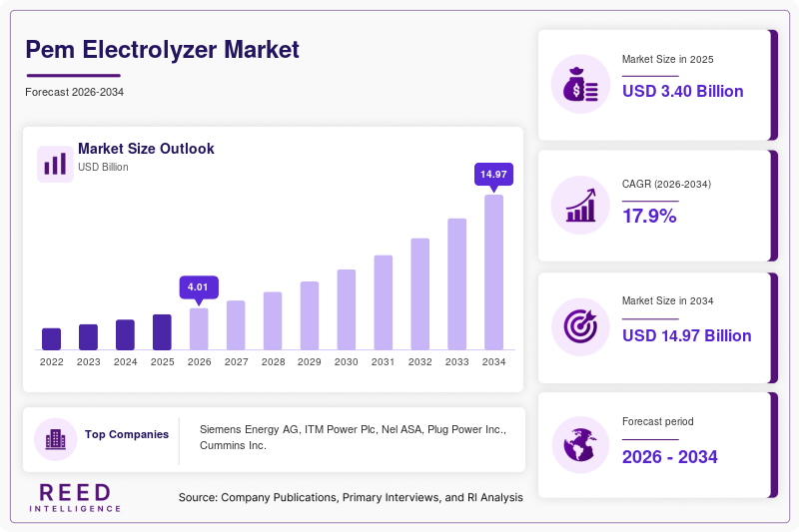
Task: Click the bar chart icon next to Market Size Outlook
Action: click(x=55, y=164)
